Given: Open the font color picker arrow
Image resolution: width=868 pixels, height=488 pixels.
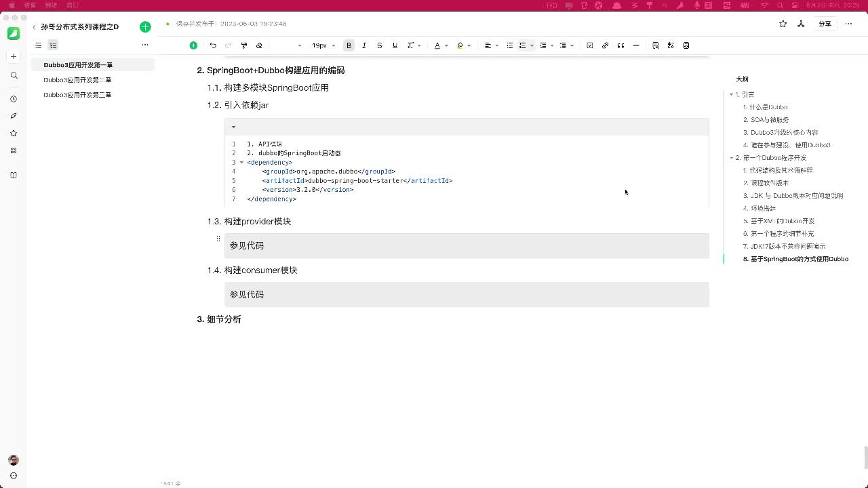Looking at the screenshot, I should [446, 45].
